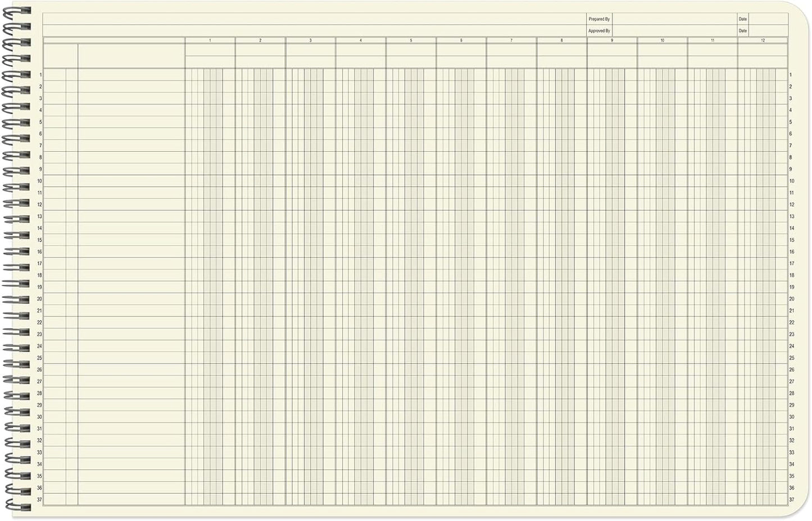
Task: Select the Date cell beside Prepared By
Action: coord(743,19)
